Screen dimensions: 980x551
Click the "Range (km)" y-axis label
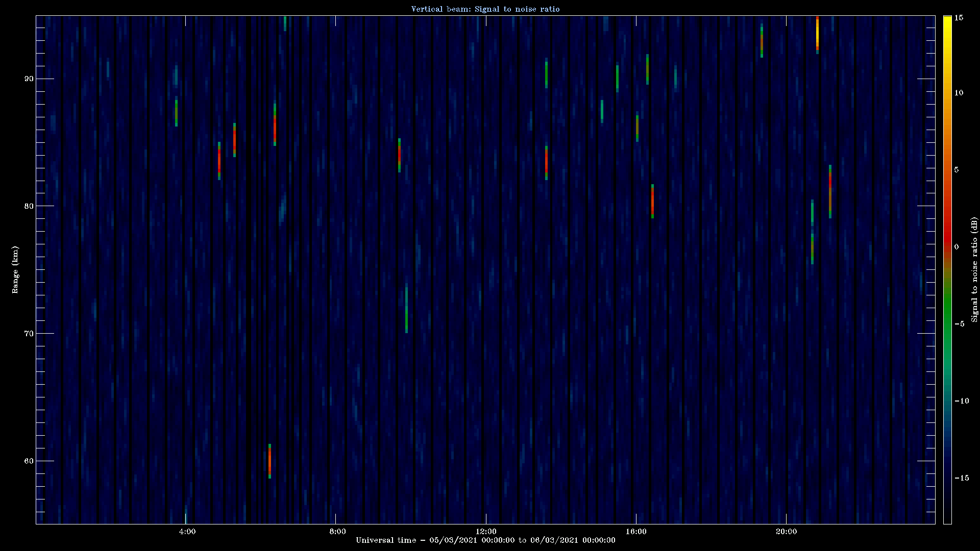click(x=15, y=269)
